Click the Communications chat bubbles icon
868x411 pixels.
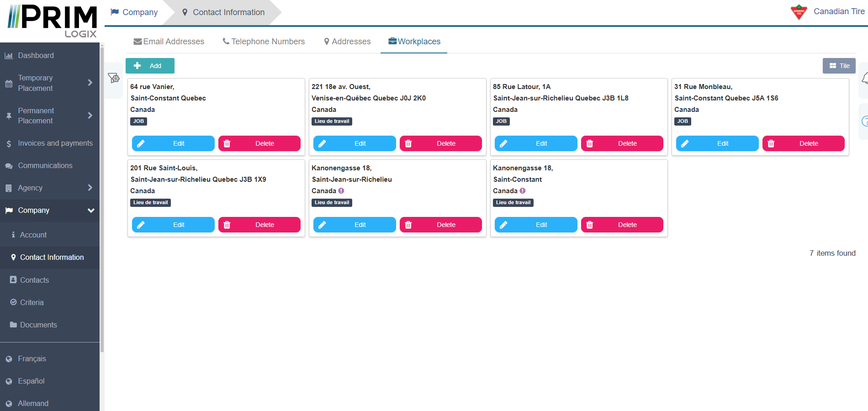click(9, 166)
